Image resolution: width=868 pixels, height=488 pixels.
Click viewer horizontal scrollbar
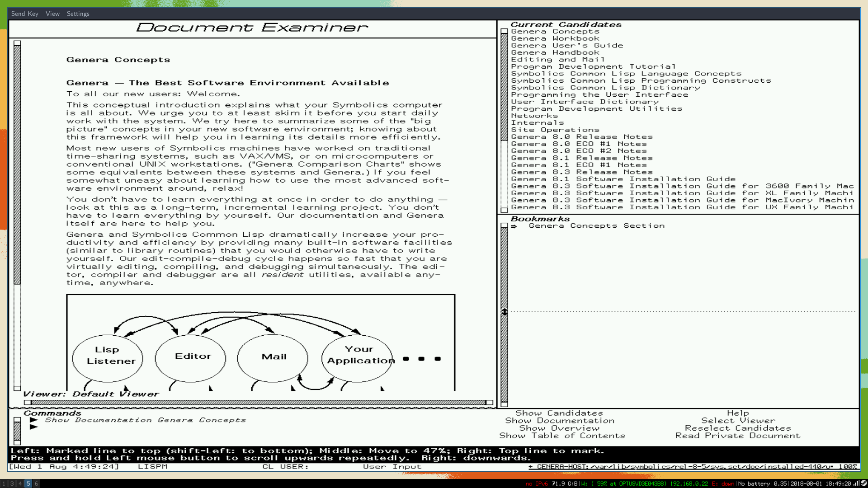coord(258,403)
